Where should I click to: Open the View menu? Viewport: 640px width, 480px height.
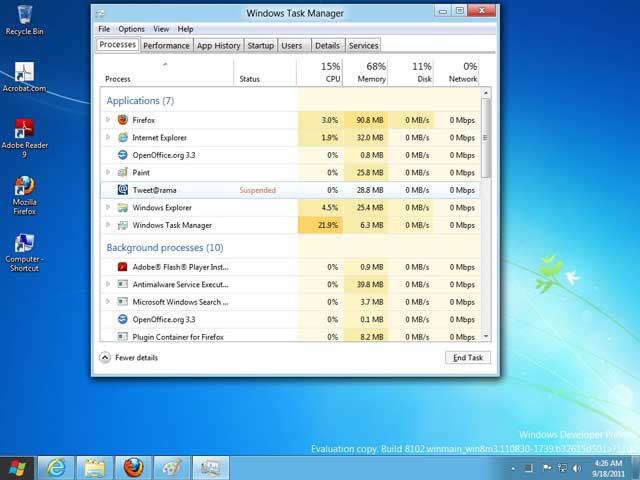click(161, 29)
